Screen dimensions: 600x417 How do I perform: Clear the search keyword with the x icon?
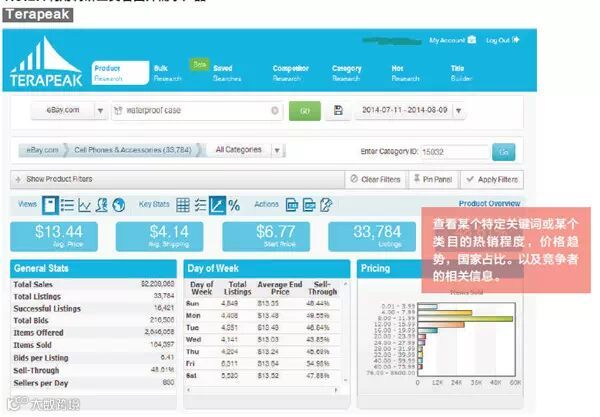tap(274, 111)
